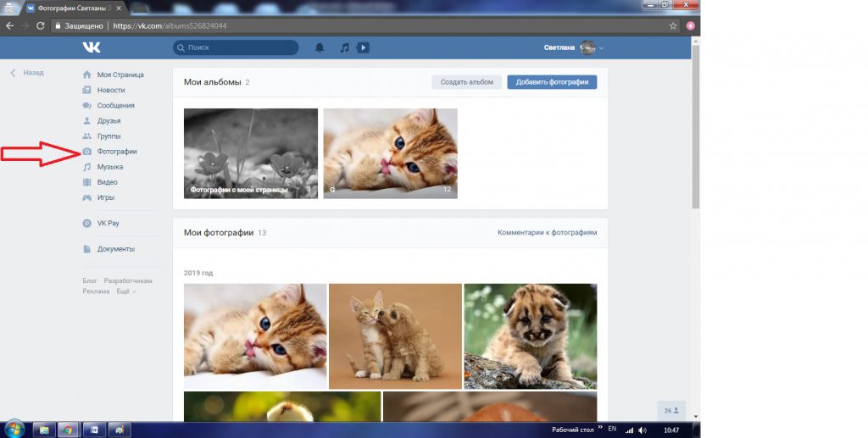Click the EN language indicator in taskbar
This screenshot has height=438, width=868.
612,430
